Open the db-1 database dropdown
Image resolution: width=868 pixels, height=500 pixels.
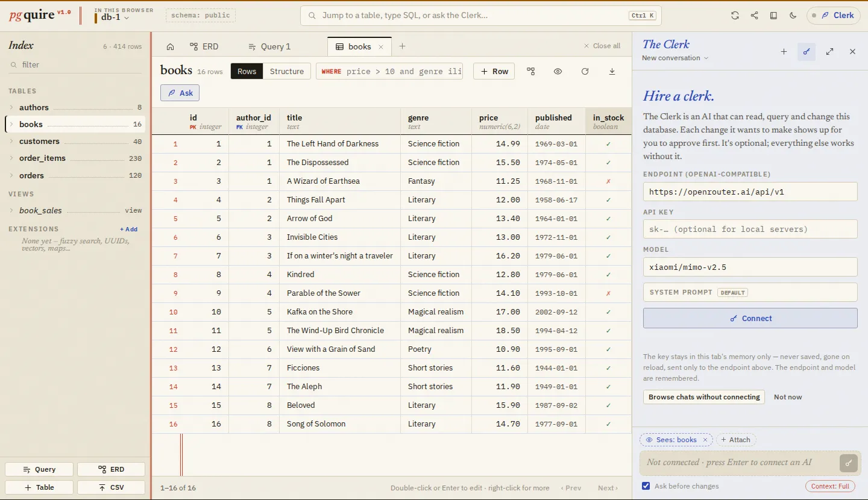[115, 17]
